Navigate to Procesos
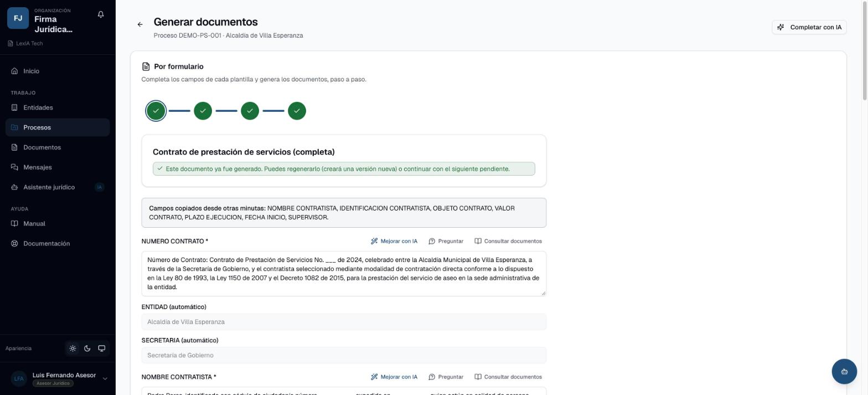 [58, 127]
